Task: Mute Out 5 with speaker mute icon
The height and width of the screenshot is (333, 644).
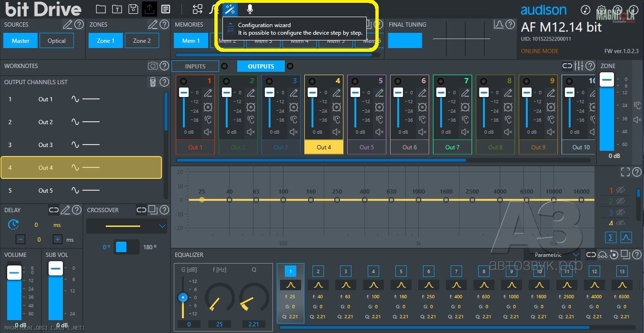Action: coord(380,132)
